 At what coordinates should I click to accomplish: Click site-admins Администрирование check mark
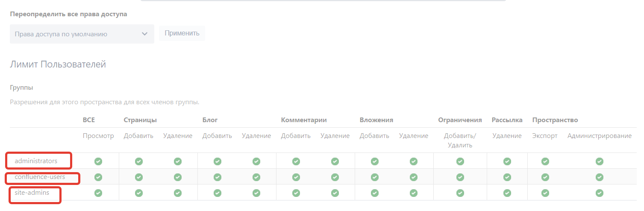pyautogui.click(x=600, y=193)
